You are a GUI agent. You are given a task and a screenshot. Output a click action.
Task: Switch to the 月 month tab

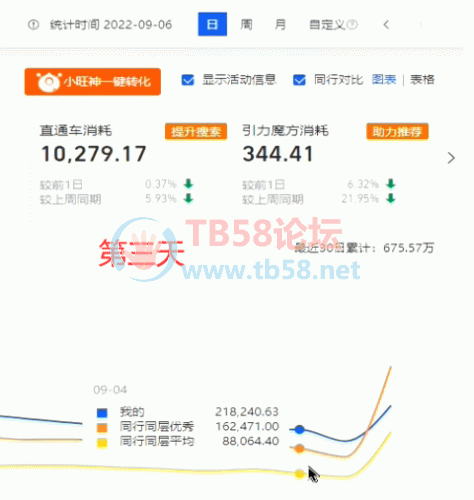(x=280, y=24)
